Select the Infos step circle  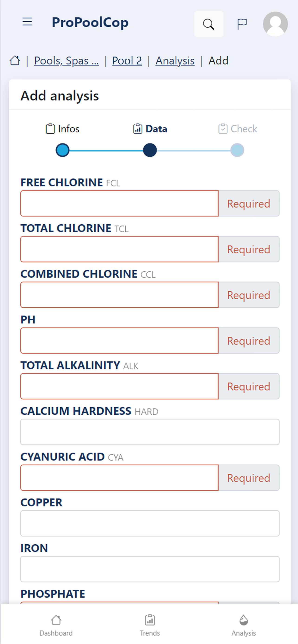[x=62, y=150]
